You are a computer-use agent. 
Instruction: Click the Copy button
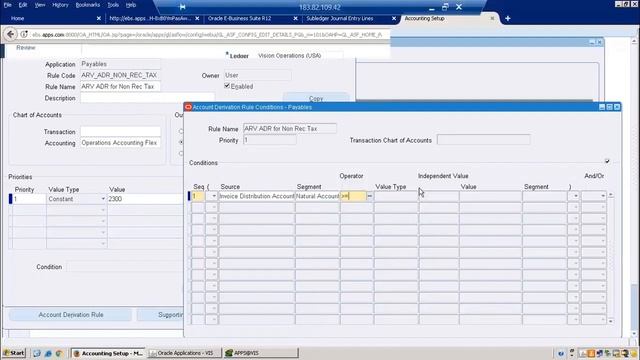(x=316, y=98)
